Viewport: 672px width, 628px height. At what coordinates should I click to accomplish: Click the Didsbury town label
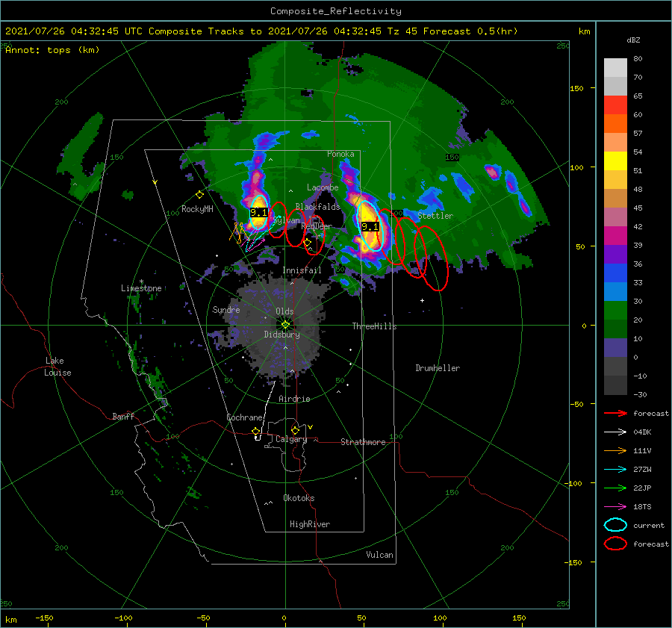281,335
